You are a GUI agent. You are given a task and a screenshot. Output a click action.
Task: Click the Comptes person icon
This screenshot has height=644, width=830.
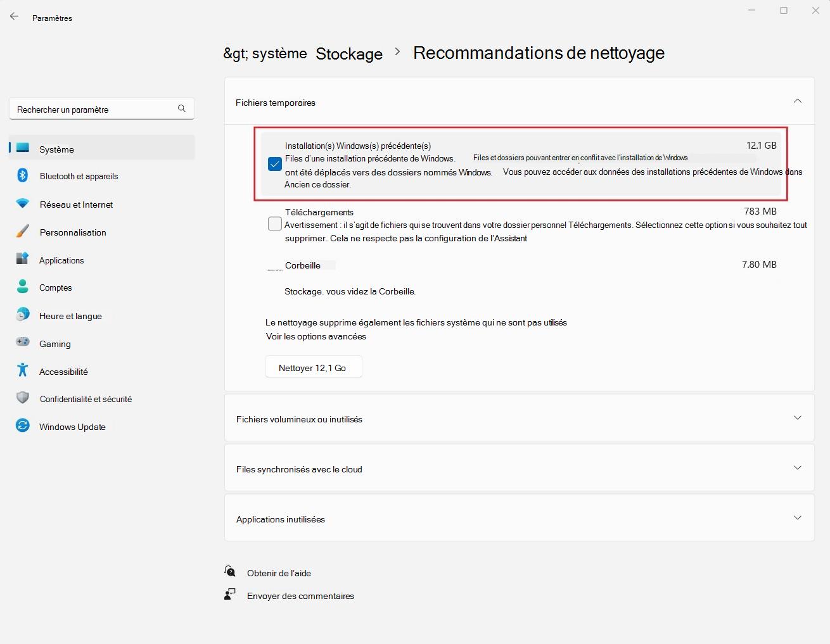pos(23,287)
